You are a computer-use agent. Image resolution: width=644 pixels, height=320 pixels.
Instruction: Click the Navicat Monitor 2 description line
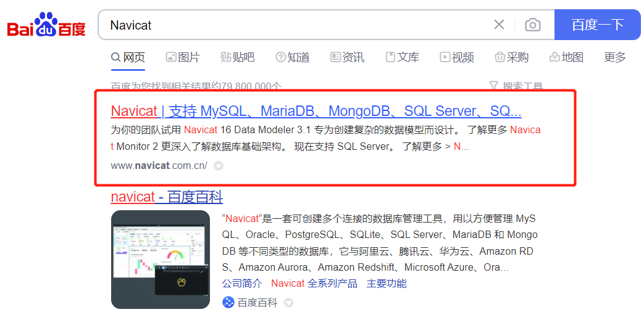click(x=290, y=147)
